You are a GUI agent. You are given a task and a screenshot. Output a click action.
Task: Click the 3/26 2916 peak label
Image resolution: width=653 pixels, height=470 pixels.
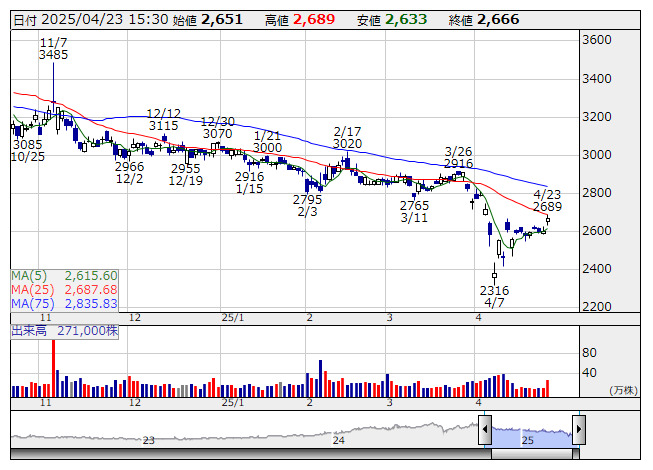(x=458, y=157)
